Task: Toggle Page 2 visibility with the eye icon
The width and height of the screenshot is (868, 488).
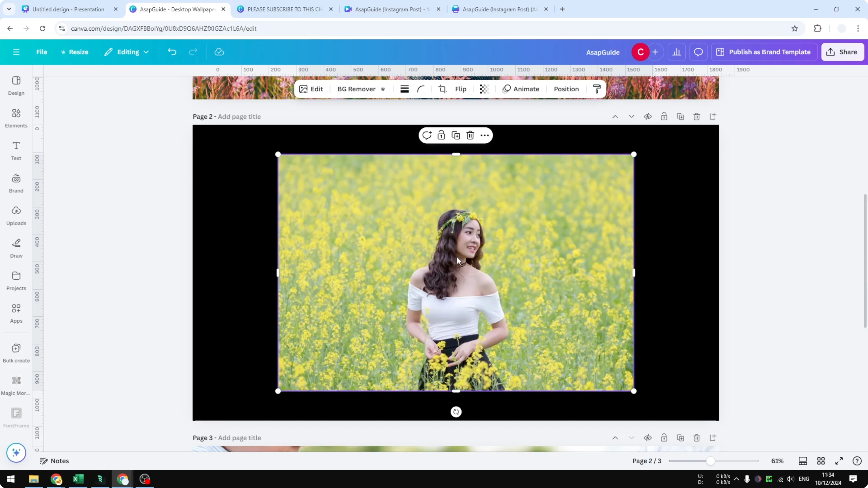Action: (x=648, y=116)
